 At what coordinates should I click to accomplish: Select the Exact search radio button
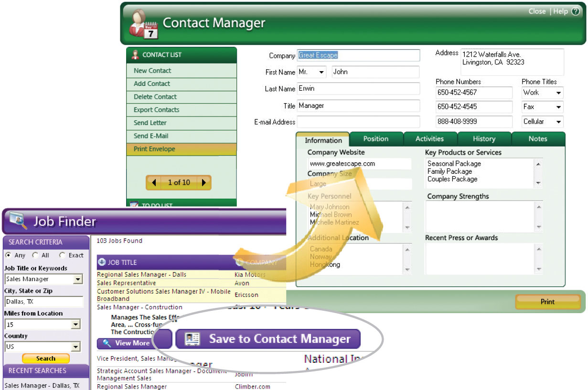point(63,255)
